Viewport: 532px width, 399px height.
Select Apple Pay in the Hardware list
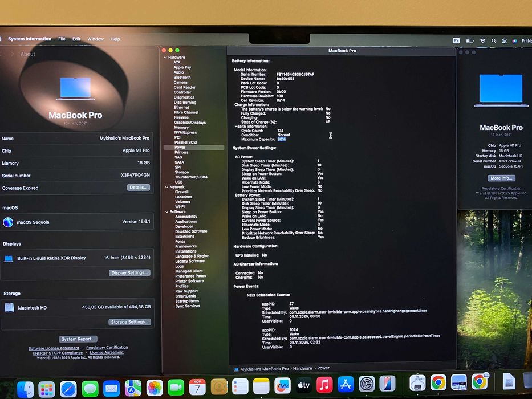click(x=182, y=67)
